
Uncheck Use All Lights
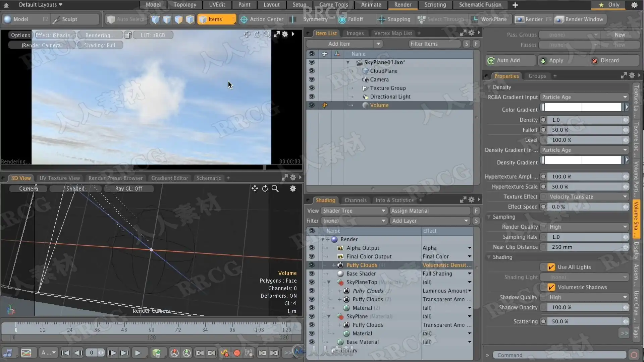pos(551,267)
